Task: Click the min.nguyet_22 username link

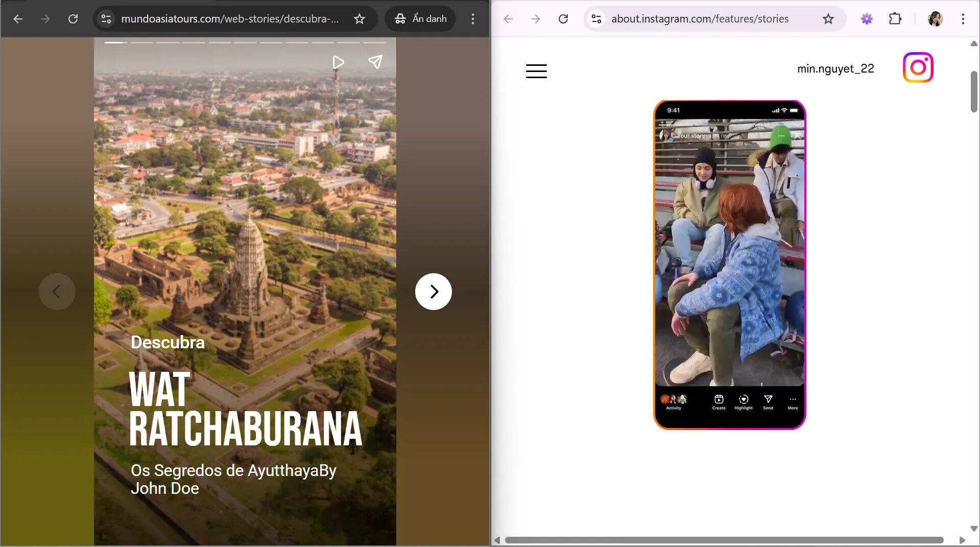Action: (836, 68)
